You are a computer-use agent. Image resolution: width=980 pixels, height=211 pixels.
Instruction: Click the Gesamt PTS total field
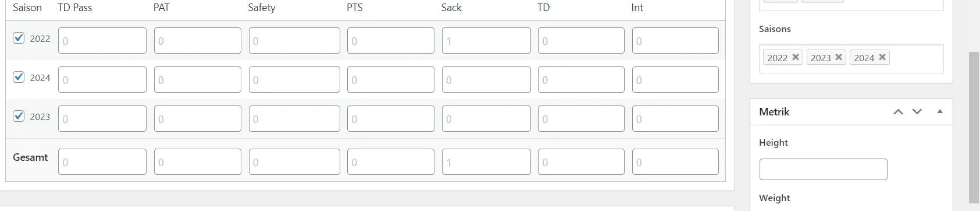click(391, 162)
